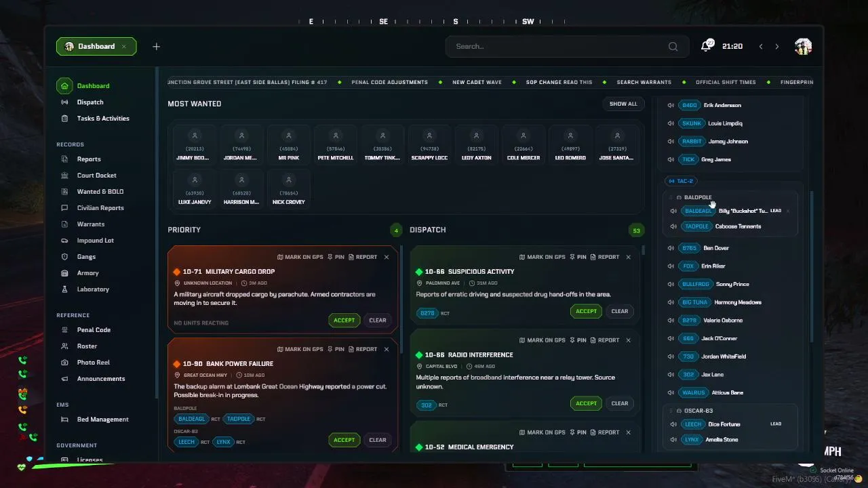Open Court Docket section

pos(96,176)
